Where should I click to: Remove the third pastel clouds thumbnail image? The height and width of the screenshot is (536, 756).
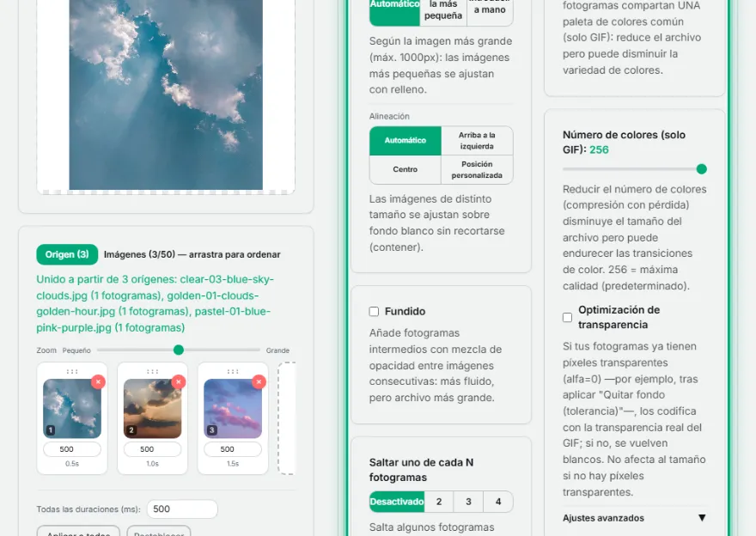[x=259, y=381]
